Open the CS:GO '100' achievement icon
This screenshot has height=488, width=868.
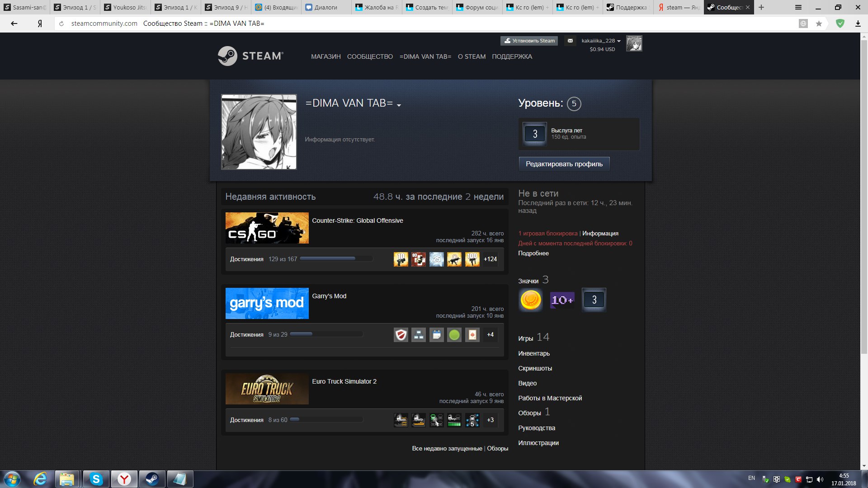(x=472, y=259)
